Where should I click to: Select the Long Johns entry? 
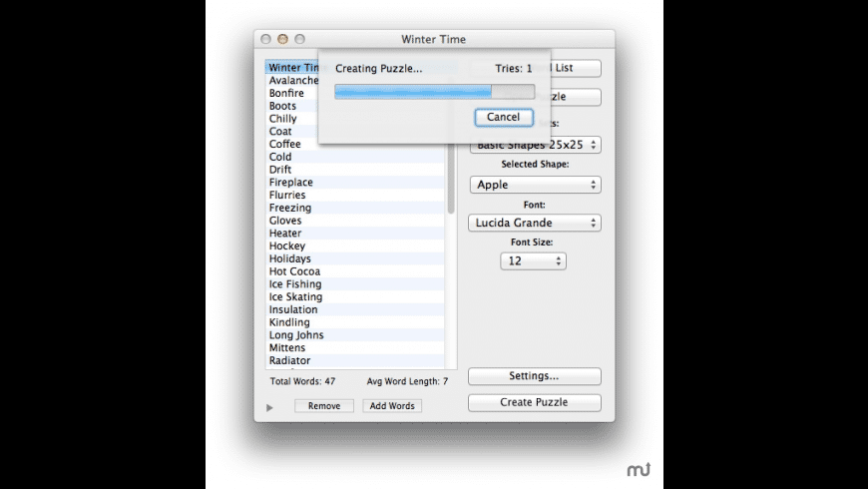(355, 335)
